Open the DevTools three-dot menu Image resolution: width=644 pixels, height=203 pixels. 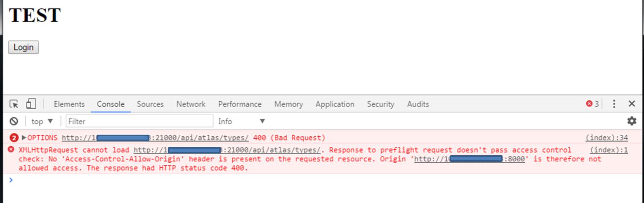click(x=614, y=104)
